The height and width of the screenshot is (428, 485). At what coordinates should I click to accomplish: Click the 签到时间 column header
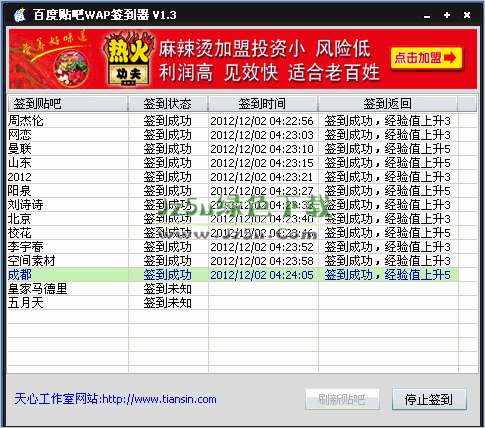click(x=263, y=104)
